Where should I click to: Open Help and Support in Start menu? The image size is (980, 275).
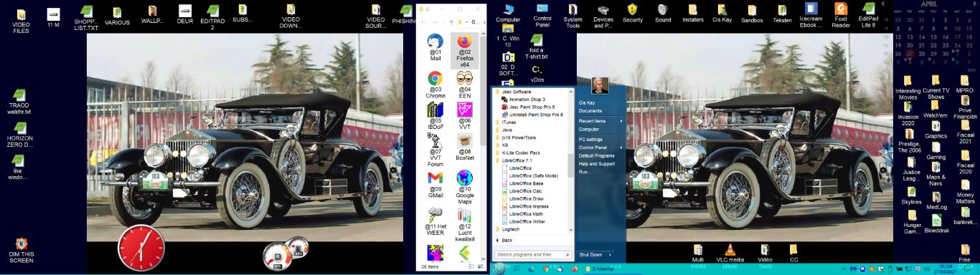point(597,163)
